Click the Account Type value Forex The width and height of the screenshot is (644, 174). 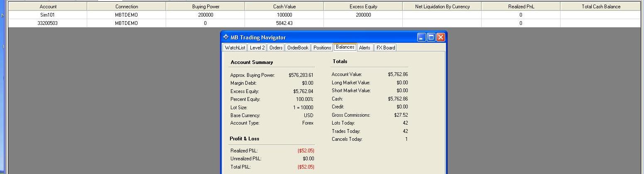pyautogui.click(x=308, y=123)
